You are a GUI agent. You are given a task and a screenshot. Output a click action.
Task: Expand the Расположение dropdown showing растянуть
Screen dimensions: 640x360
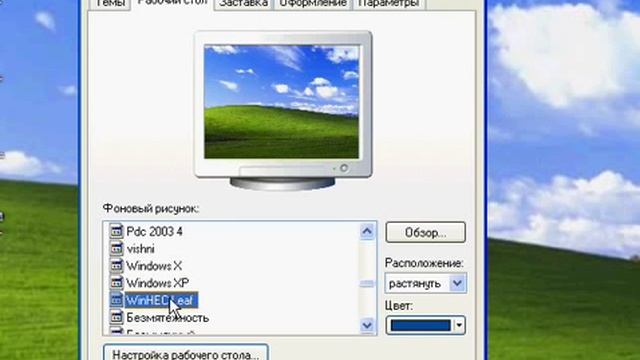[425, 283]
